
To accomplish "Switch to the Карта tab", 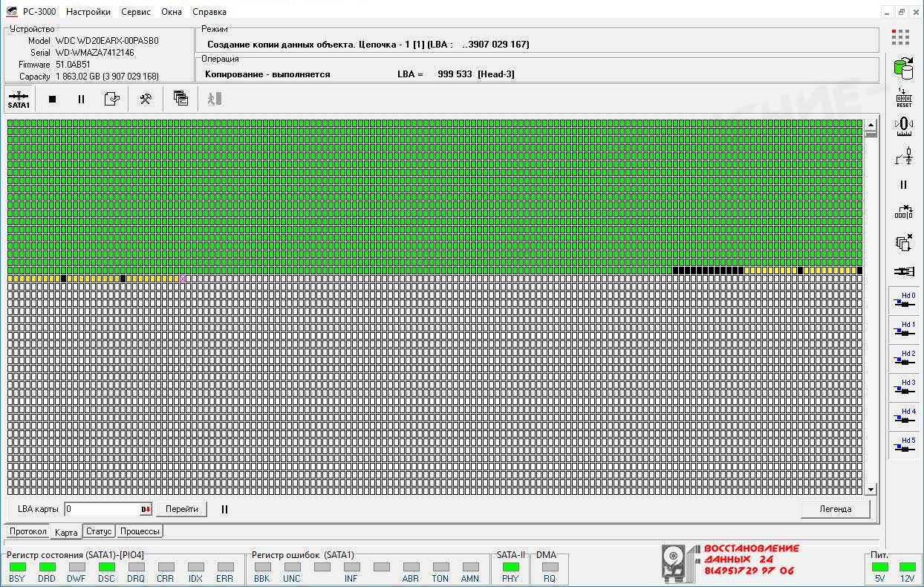I will (x=66, y=532).
